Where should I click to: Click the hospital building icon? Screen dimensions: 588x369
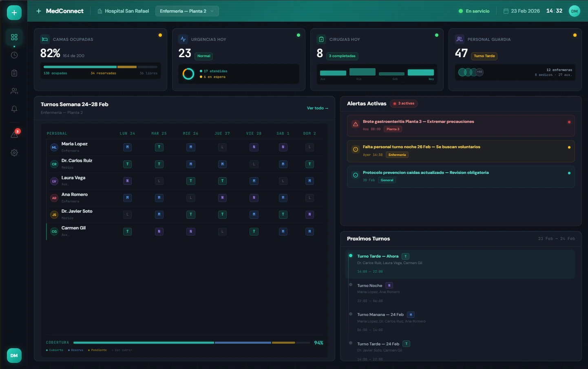(100, 11)
